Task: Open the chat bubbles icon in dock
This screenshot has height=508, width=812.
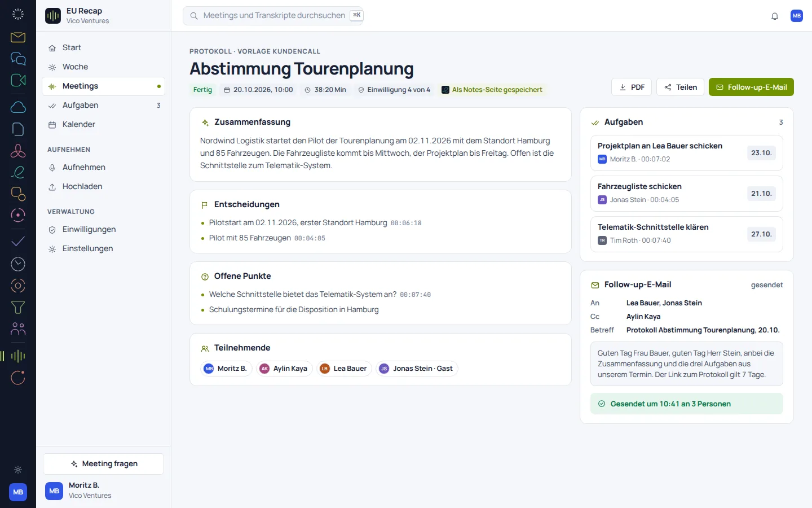Action: [18, 59]
